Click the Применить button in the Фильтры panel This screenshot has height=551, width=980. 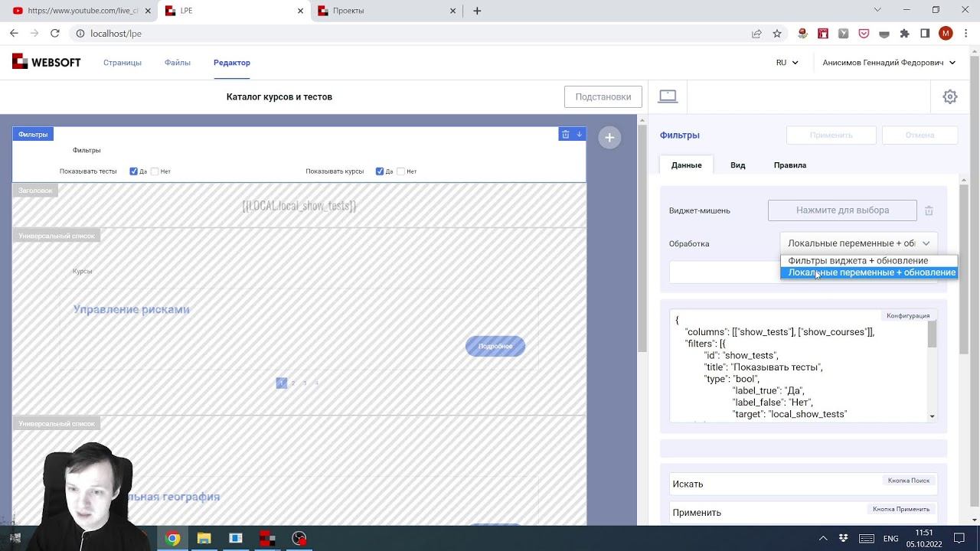coord(831,135)
